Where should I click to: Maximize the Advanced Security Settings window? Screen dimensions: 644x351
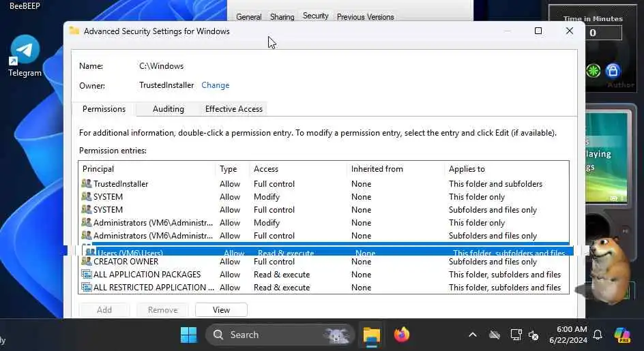[538, 31]
